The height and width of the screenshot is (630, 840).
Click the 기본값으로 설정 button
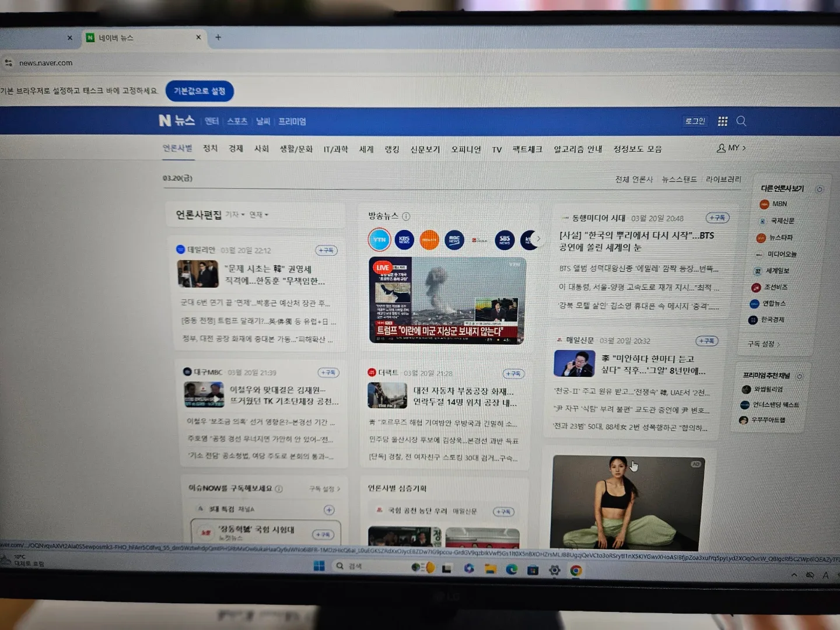(x=199, y=91)
